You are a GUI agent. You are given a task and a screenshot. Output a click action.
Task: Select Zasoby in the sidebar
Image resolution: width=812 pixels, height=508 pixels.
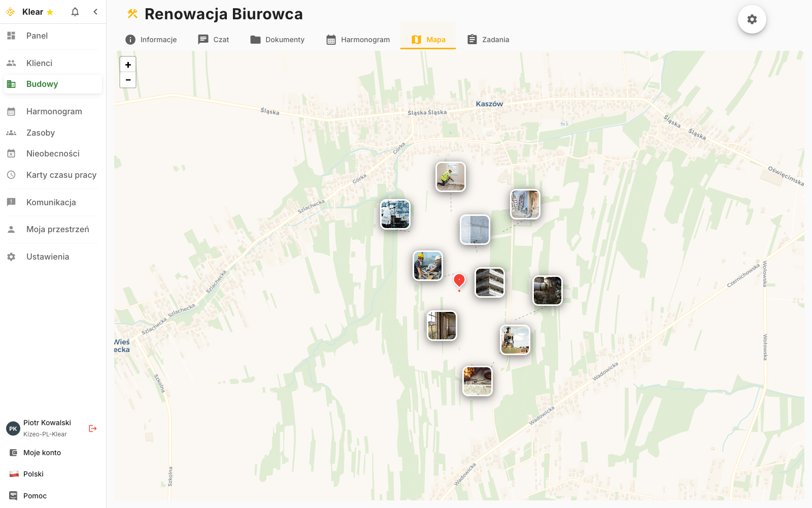40,133
